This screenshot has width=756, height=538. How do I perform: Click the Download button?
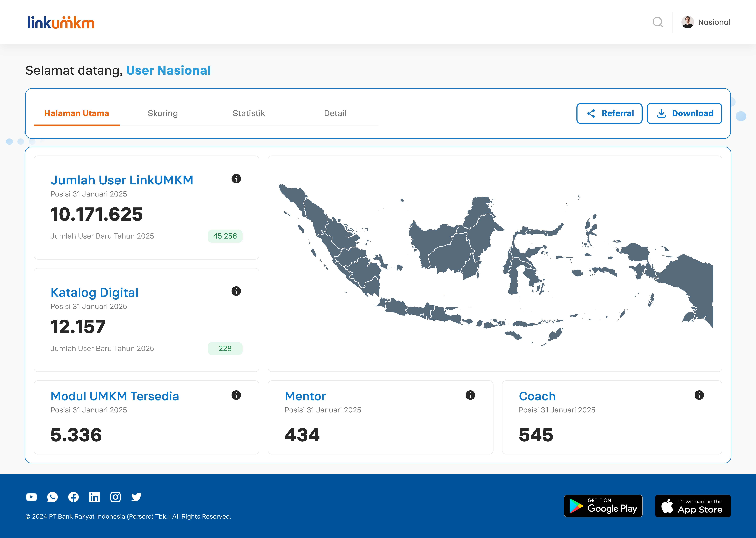point(684,113)
